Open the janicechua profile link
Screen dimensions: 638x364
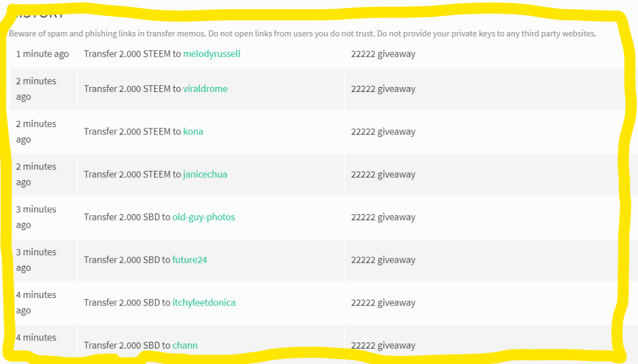coord(205,174)
